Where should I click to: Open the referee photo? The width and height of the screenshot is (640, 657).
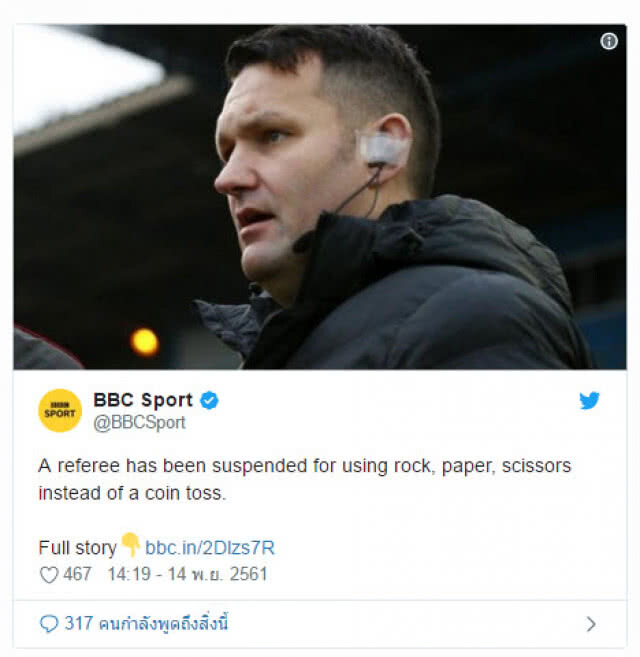pyautogui.click(x=320, y=197)
